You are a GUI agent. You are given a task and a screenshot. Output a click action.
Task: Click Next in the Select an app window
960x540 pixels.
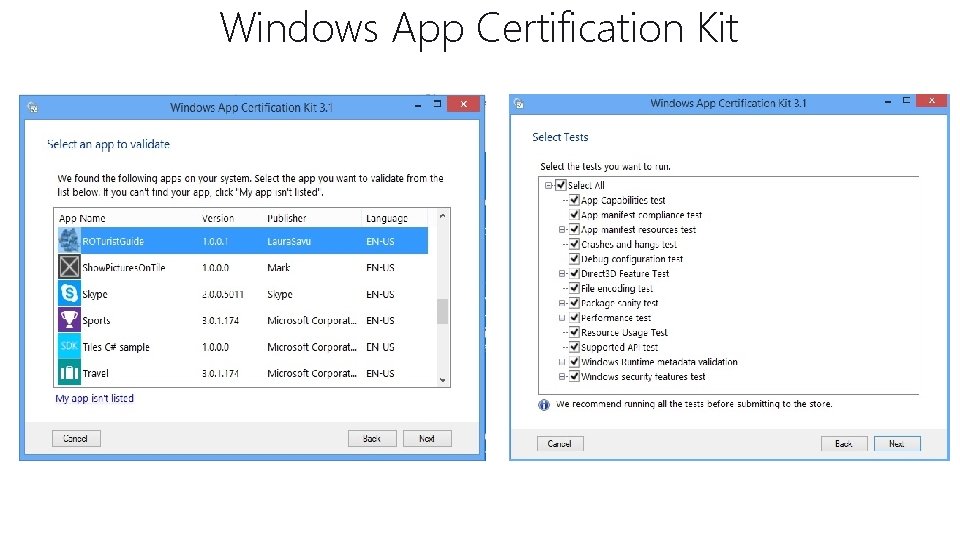(427, 438)
